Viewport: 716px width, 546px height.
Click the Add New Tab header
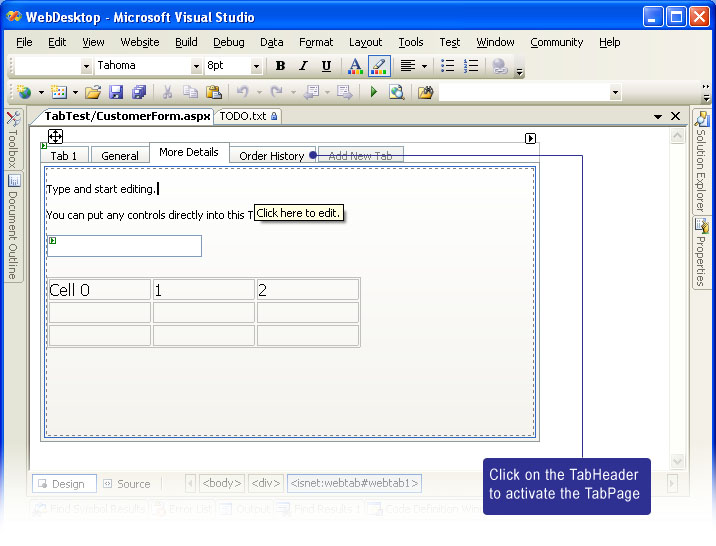360,156
